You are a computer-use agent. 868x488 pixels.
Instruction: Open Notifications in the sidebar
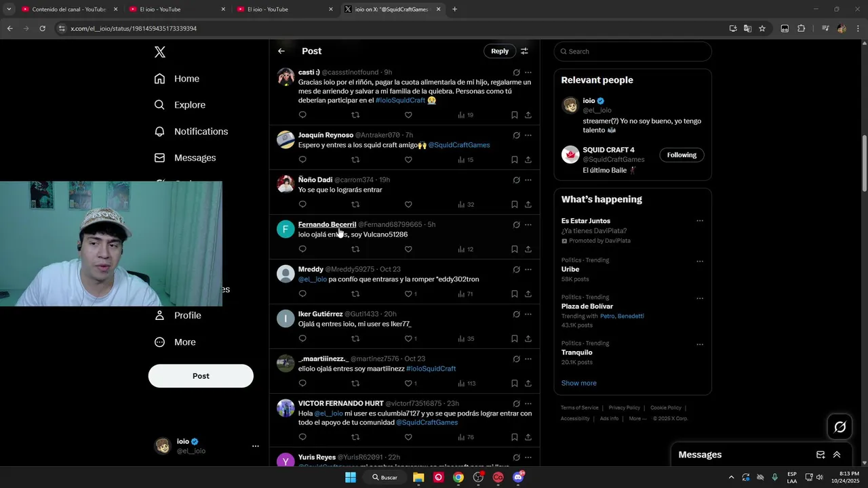191,131
